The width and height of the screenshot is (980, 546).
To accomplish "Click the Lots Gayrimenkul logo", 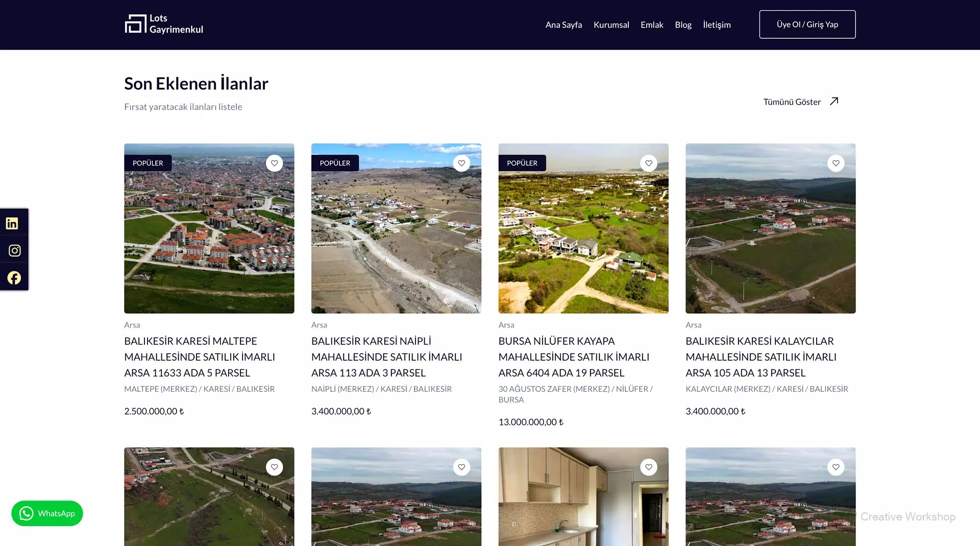I will click(164, 24).
